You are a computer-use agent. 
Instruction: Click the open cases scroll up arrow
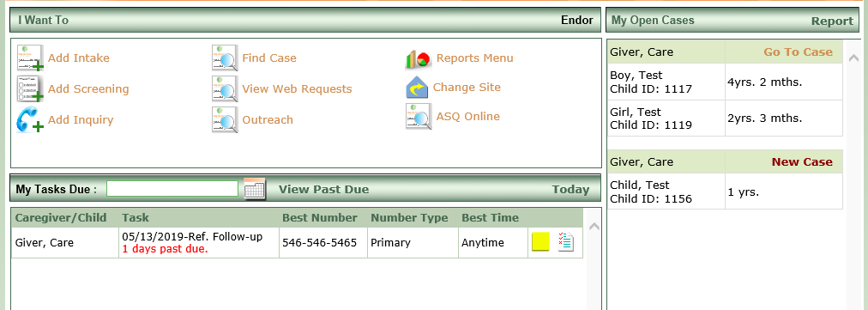coord(853,58)
